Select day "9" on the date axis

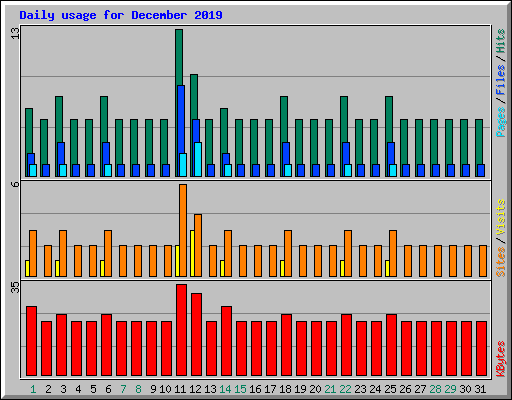[x=153, y=389]
